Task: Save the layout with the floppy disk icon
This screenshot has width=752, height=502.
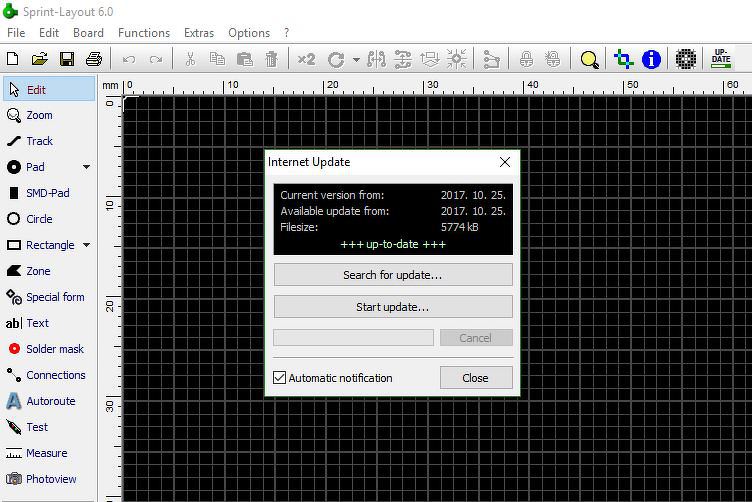Action: click(67, 59)
